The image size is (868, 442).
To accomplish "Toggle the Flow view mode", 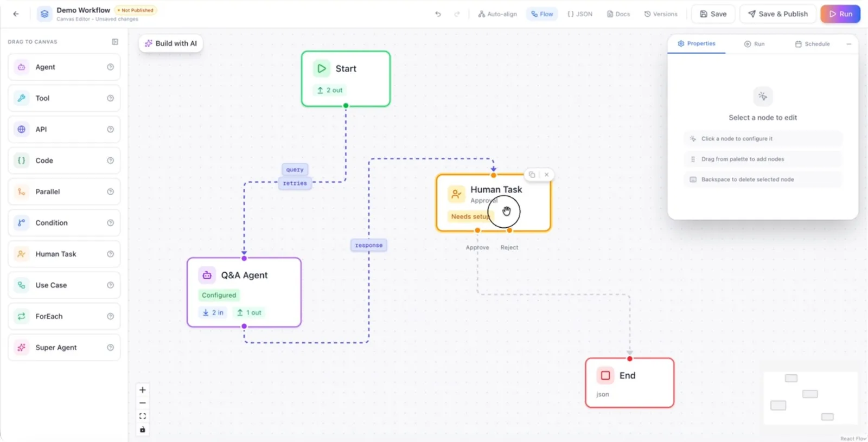I will [542, 14].
